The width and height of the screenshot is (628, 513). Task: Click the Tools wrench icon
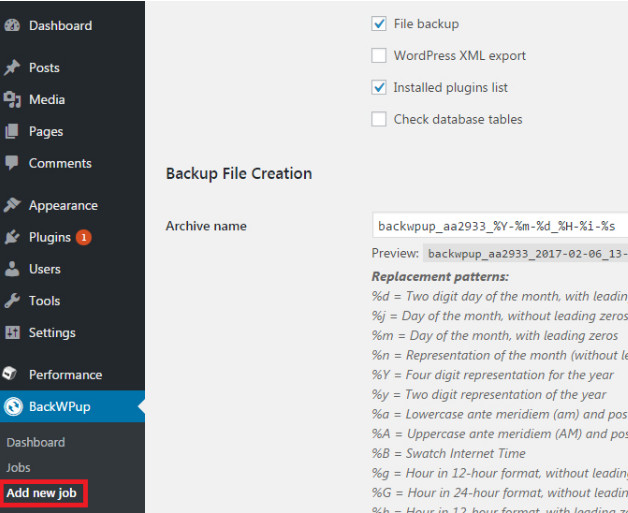pyautogui.click(x=12, y=301)
